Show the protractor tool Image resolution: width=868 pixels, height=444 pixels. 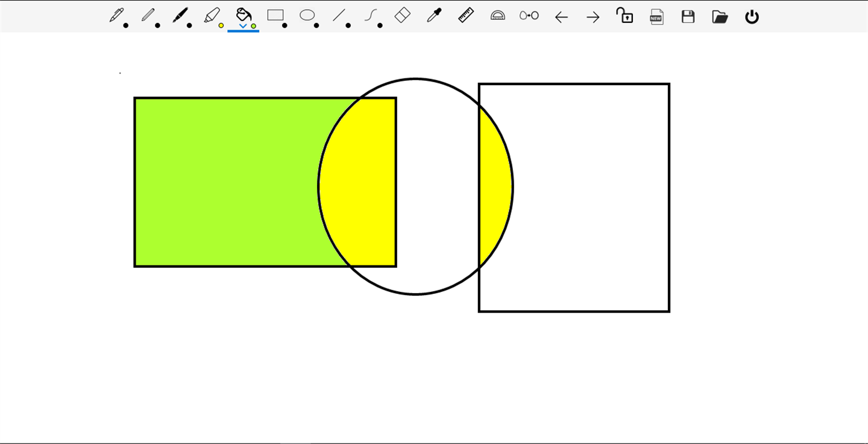[x=498, y=16]
